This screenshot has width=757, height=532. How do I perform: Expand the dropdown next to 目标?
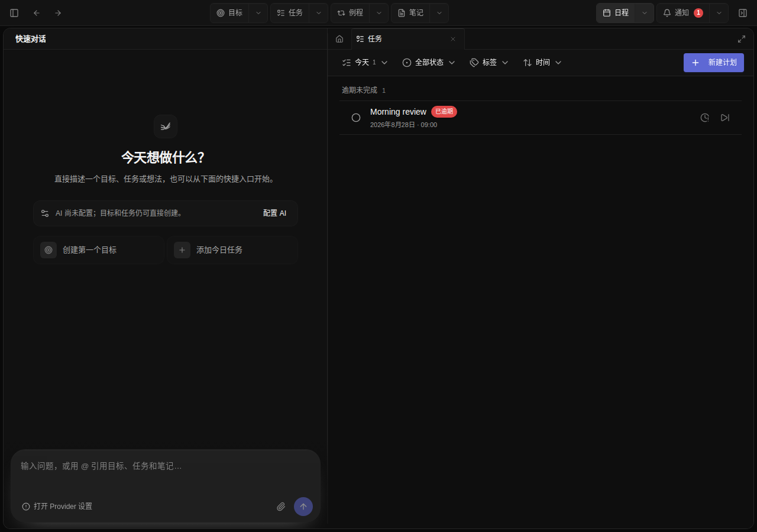tap(258, 13)
